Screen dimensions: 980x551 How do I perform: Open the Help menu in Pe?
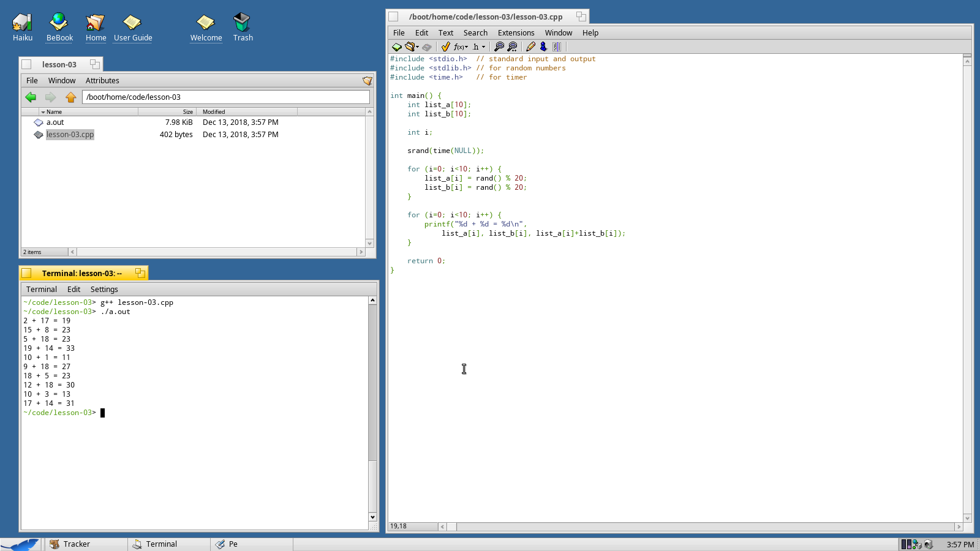[x=590, y=33]
